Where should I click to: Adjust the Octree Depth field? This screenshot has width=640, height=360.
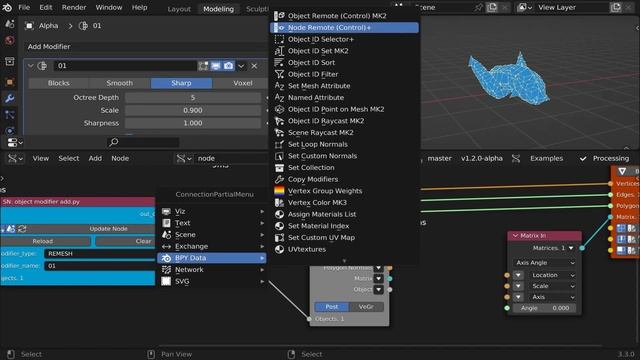(x=193, y=98)
